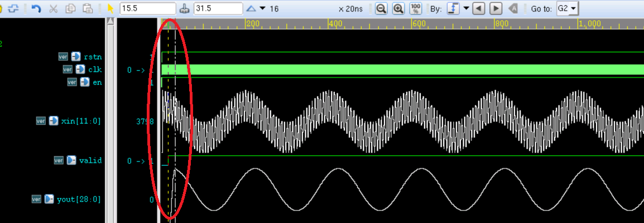Jump to next edge with right arrow
The image size is (644, 223).
pos(496,9)
